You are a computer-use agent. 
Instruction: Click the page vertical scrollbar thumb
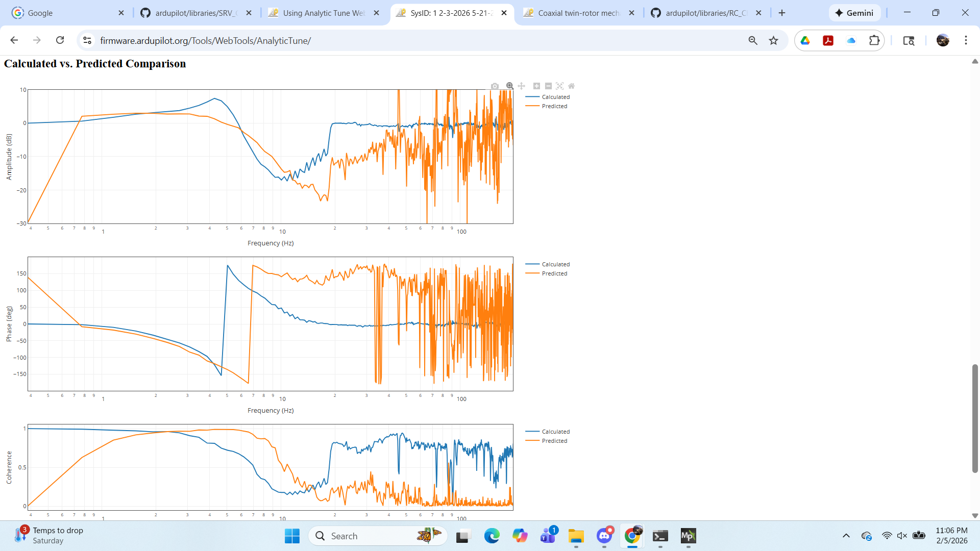(x=975, y=418)
